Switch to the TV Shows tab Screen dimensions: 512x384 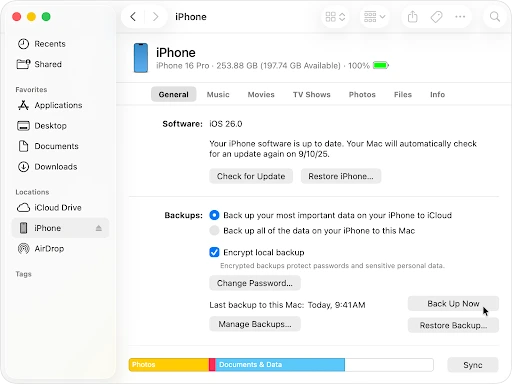click(312, 94)
